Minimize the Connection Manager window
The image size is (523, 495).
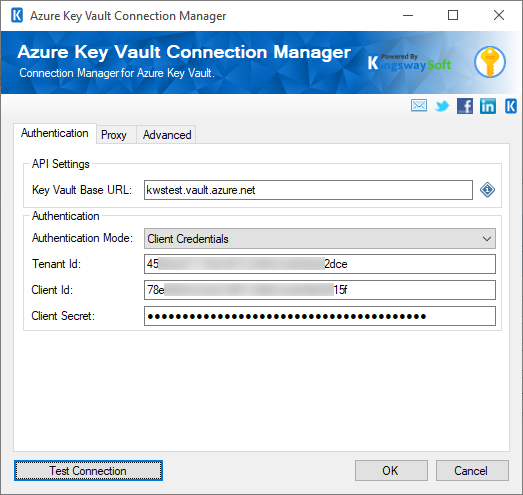tap(408, 15)
